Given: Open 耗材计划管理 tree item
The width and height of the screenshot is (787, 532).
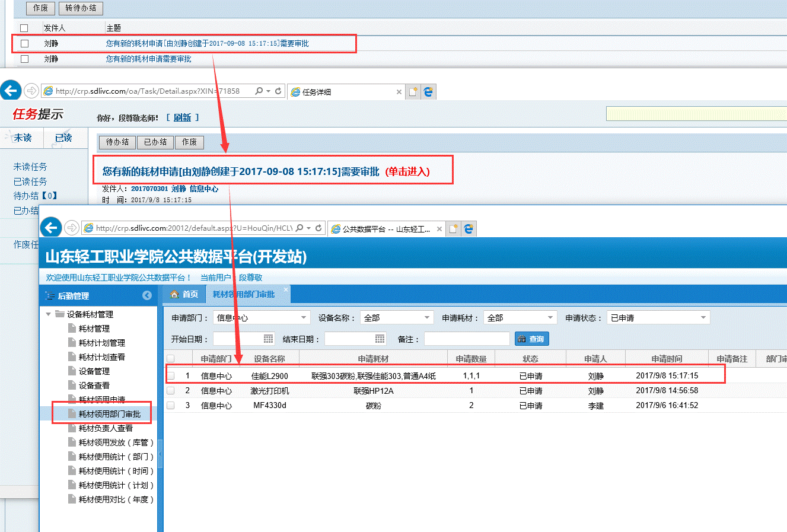Looking at the screenshot, I should tap(101, 343).
